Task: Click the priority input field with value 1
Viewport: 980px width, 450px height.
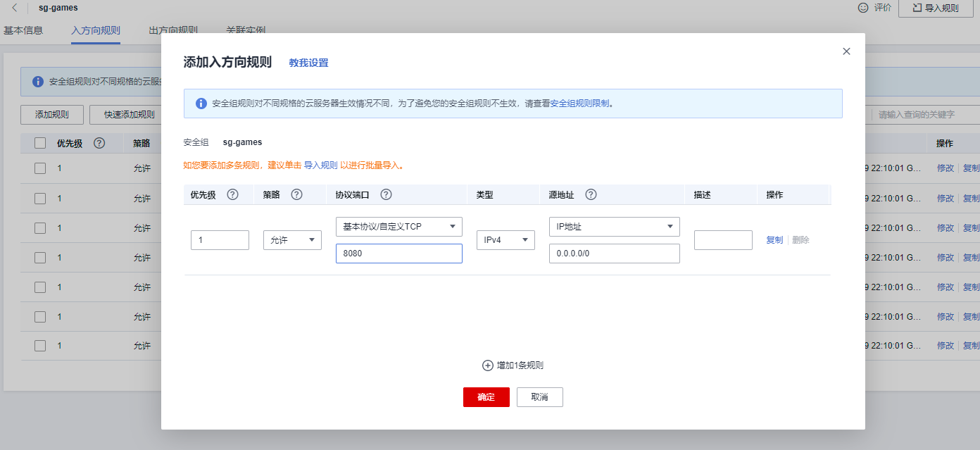Action: (220, 240)
